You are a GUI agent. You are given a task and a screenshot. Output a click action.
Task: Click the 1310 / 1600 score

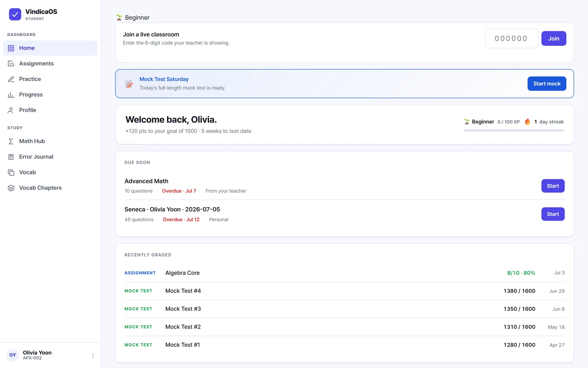tap(520, 327)
